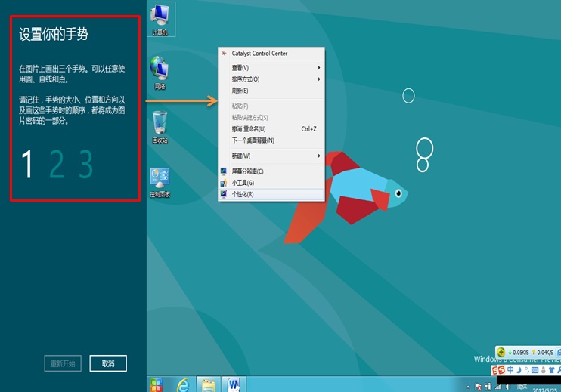This screenshot has width=561, height=392.
Task: Open the 计算机 desktop icon
Action: point(160,19)
